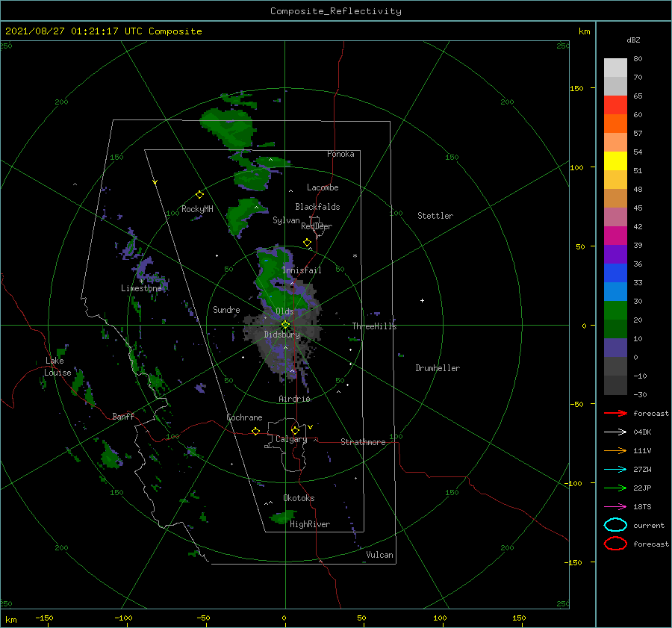Click the Sundre town label

click(x=226, y=310)
